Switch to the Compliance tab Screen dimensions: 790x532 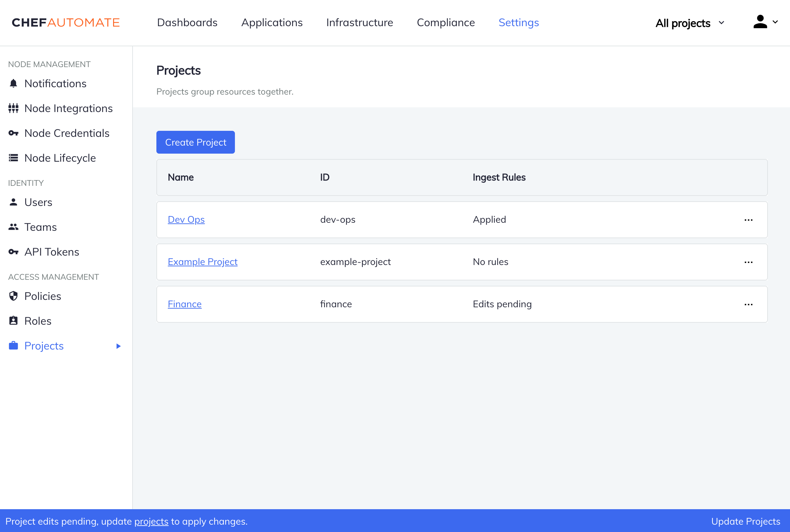[446, 22]
